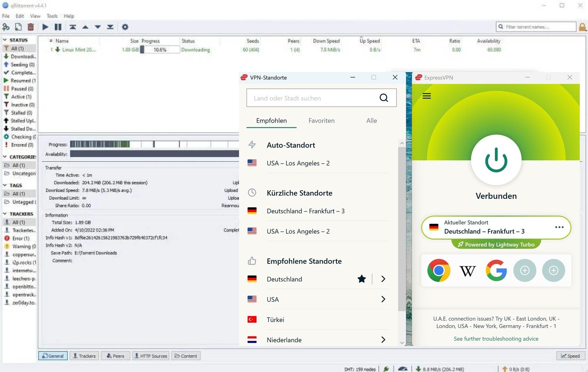Switch to the Trackers details tab

84,356
